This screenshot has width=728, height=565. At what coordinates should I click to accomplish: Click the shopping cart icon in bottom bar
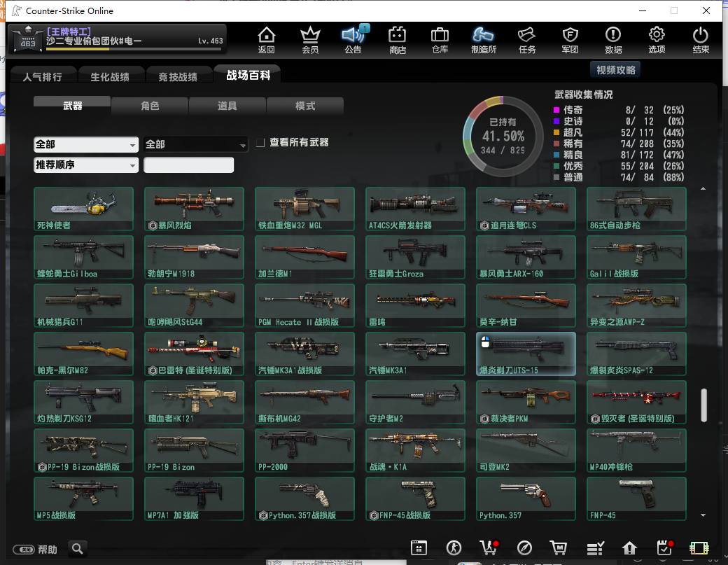pyautogui.click(x=558, y=547)
